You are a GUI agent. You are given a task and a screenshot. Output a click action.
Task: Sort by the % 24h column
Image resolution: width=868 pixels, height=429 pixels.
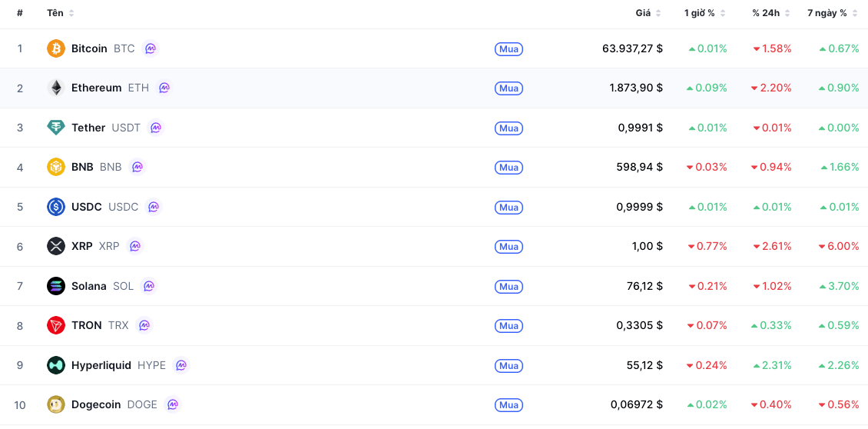click(x=771, y=13)
